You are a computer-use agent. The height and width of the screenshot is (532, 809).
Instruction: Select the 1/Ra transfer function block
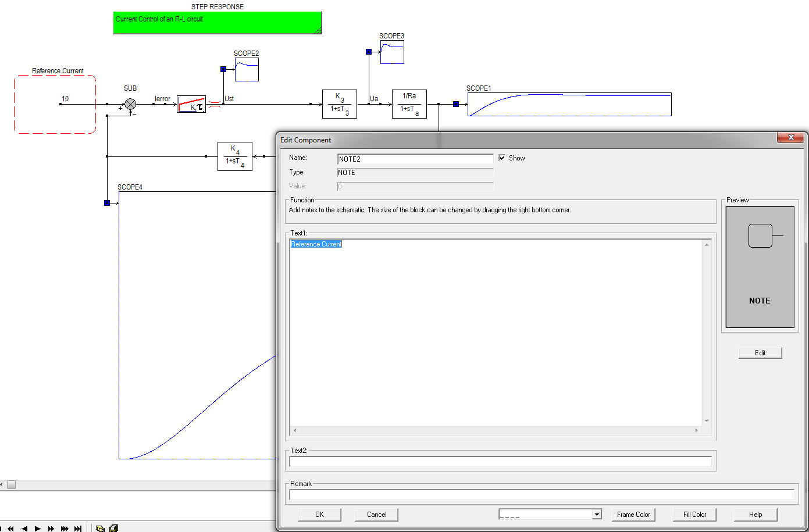[409, 104]
